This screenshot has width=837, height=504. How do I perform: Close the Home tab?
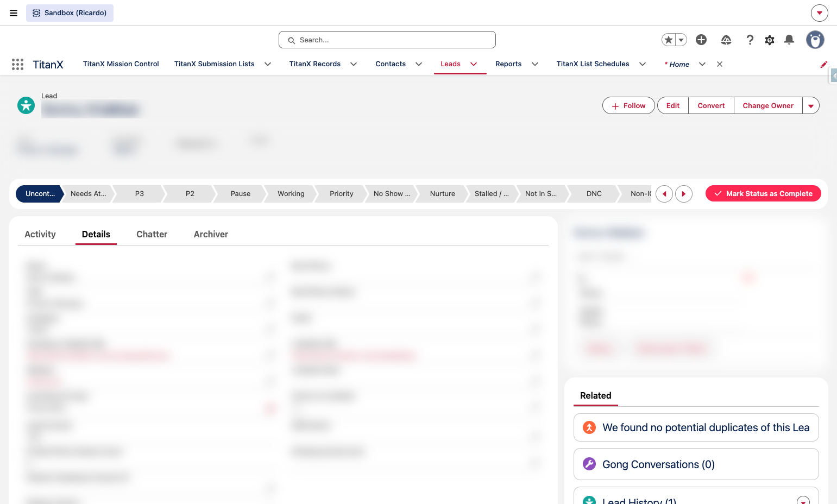(x=720, y=64)
